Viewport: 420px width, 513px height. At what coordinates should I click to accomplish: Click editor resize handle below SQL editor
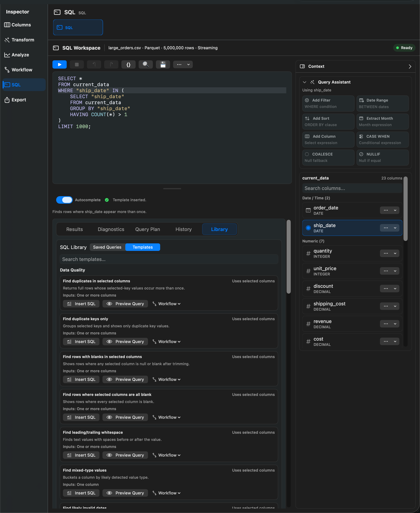click(172, 188)
